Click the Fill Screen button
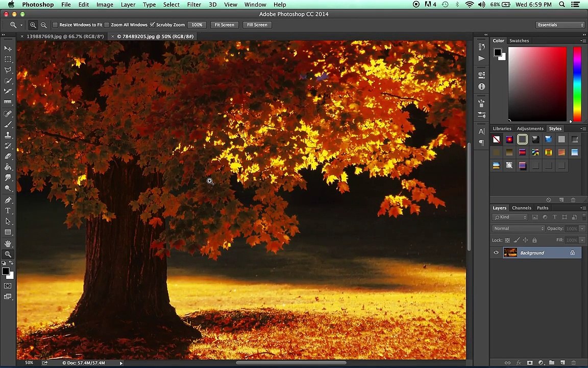The height and width of the screenshot is (368, 588). [257, 25]
